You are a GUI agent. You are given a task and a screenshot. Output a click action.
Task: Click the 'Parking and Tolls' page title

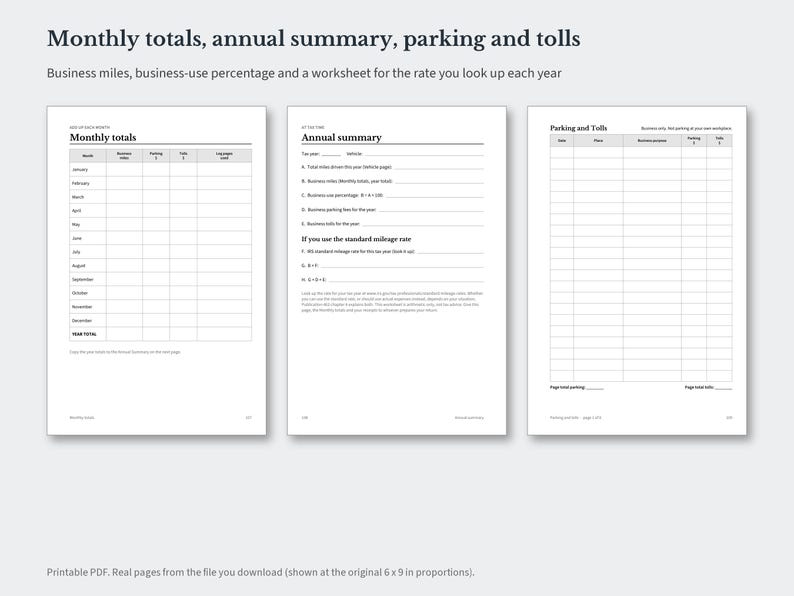coord(578,128)
